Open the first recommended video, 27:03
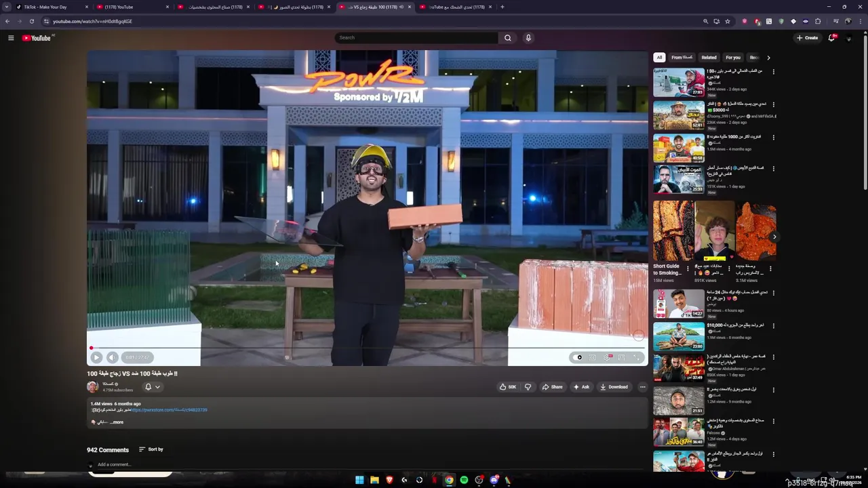868x488 pixels. (x=679, y=83)
